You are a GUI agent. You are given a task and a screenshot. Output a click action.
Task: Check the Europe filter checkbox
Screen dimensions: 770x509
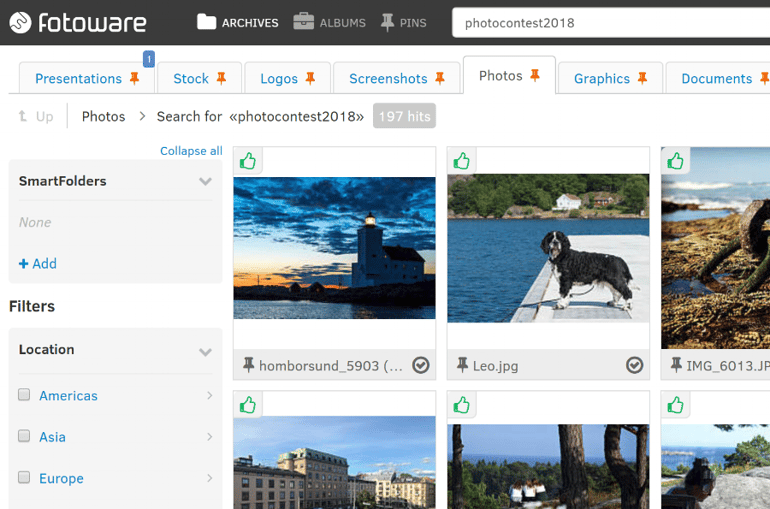point(24,477)
